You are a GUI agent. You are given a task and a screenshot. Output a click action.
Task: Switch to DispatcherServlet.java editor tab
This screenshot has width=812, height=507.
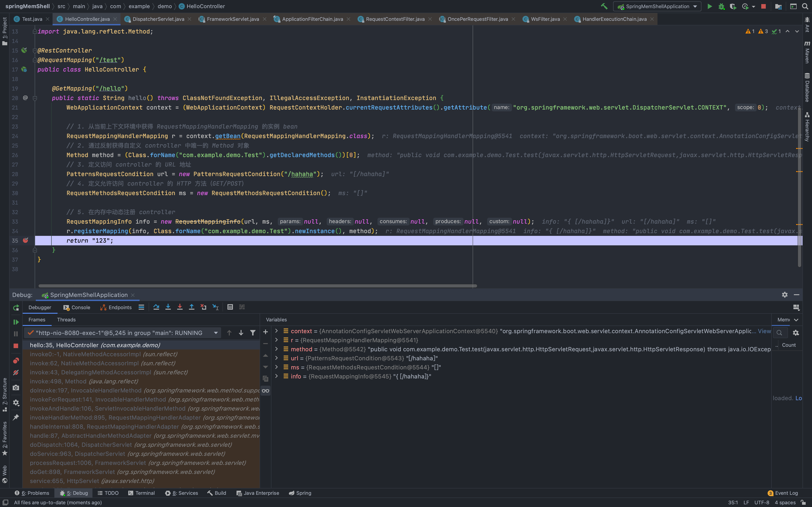coord(158,19)
